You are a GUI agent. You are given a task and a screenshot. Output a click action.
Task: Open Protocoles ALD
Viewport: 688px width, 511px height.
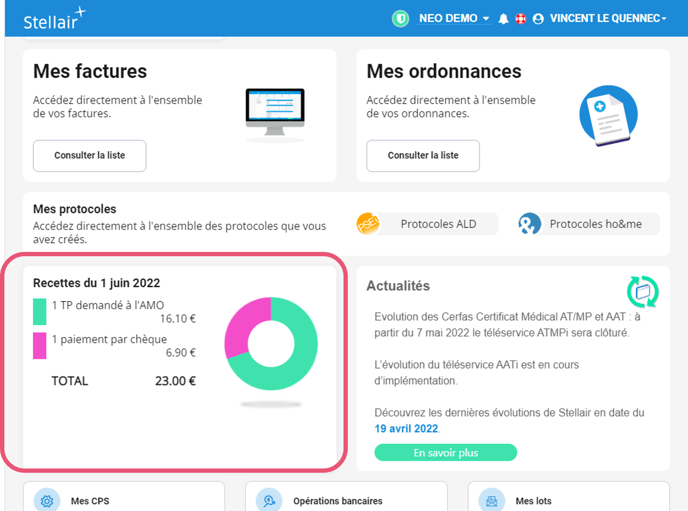(427, 224)
